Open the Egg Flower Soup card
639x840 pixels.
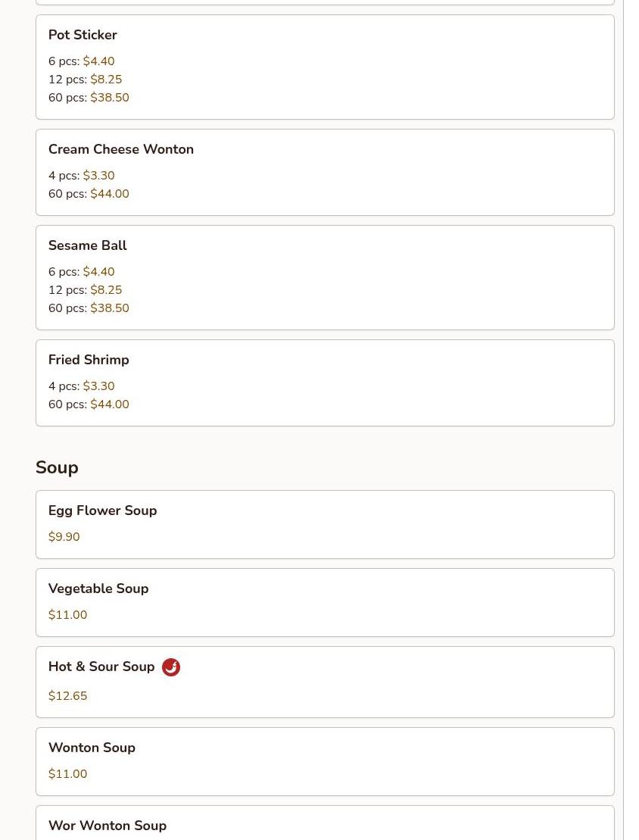pos(325,524)
